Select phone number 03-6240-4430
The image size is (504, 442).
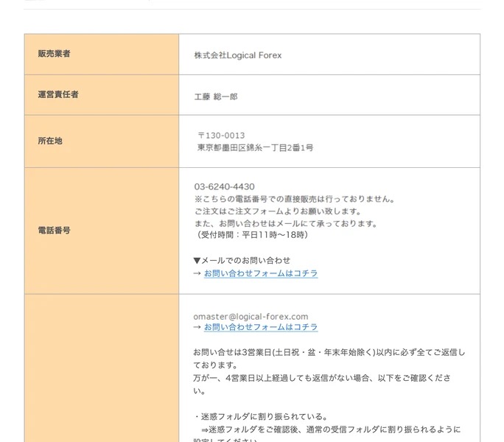coord(224,187)
